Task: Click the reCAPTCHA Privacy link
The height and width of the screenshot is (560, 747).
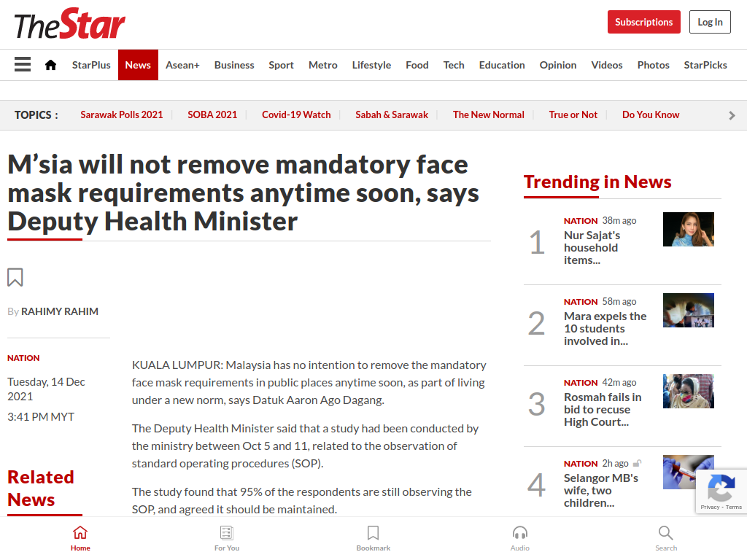Action: 710,507
